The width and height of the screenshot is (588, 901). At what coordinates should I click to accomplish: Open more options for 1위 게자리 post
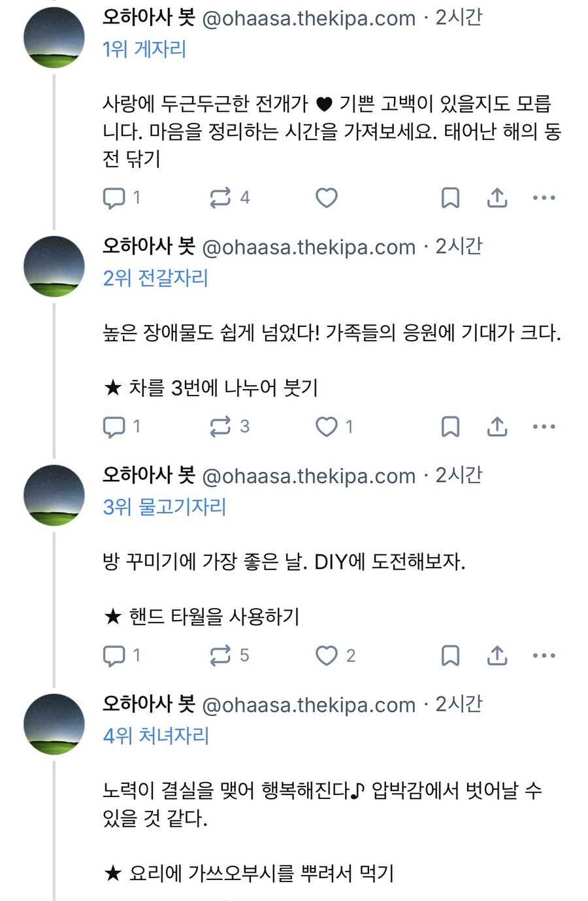click(x=544, y=197)
